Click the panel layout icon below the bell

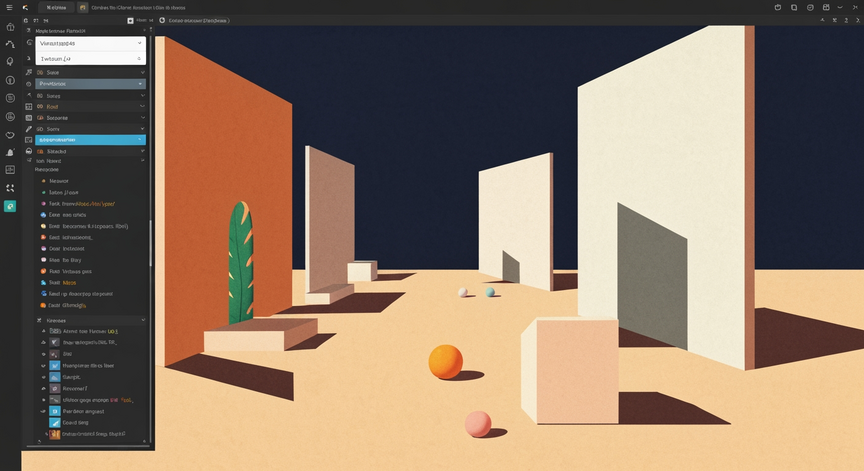[10, 170]
